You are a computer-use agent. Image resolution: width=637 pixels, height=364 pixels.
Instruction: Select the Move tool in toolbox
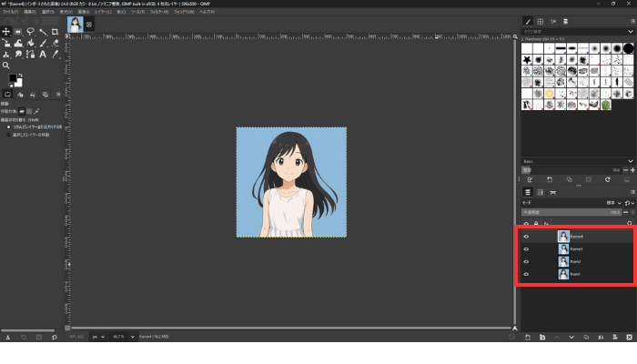pos(6,32)
